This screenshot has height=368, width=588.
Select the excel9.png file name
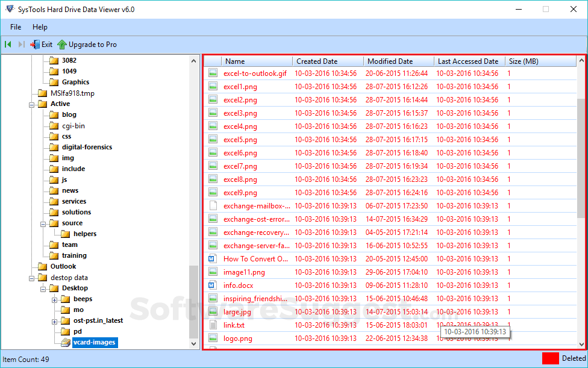[x=240, y=193]
